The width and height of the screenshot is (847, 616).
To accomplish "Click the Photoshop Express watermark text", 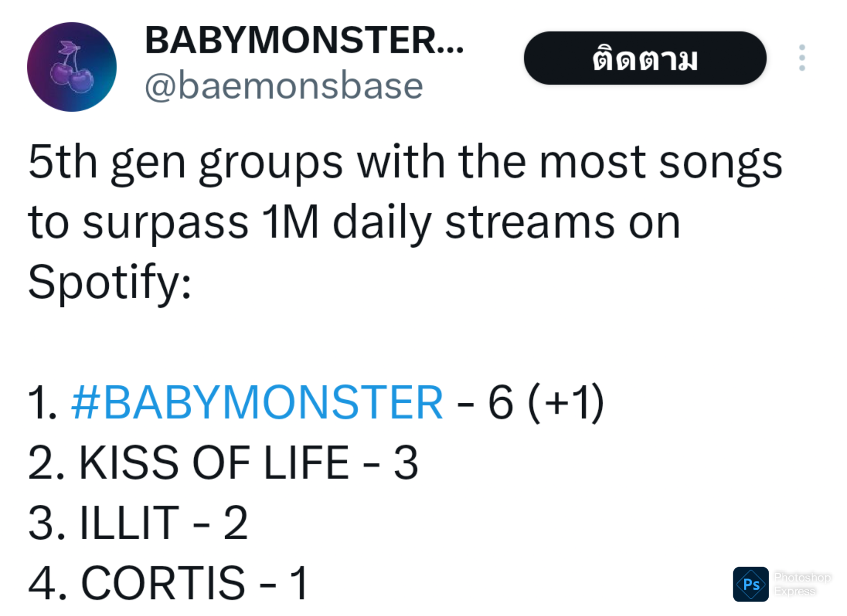I will click(802, 584).
